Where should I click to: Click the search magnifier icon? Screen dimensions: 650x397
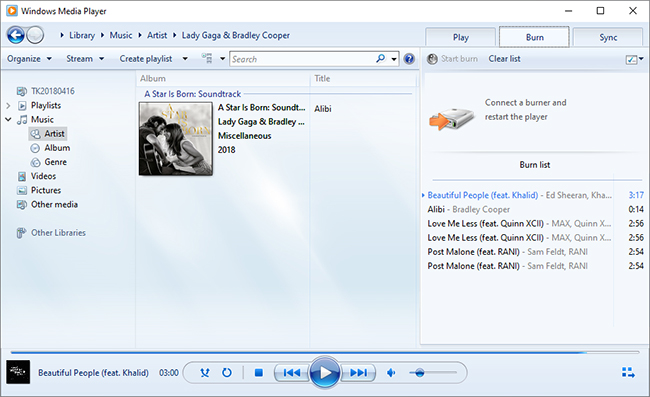pos(381,59)
